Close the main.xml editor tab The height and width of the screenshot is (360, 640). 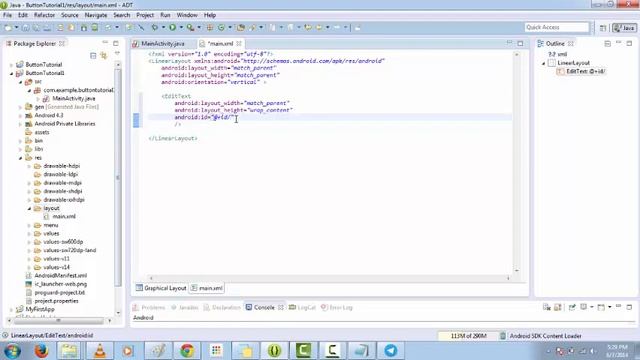click(239, 43)
